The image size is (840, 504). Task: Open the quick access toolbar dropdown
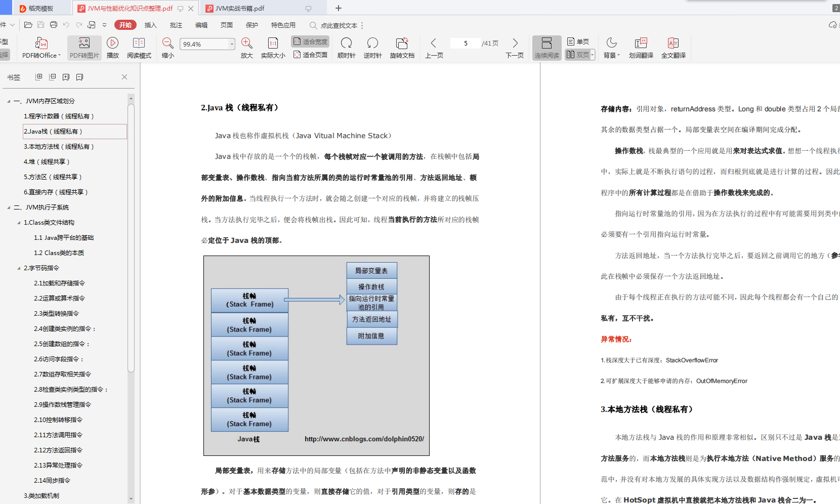coord(104,25)
